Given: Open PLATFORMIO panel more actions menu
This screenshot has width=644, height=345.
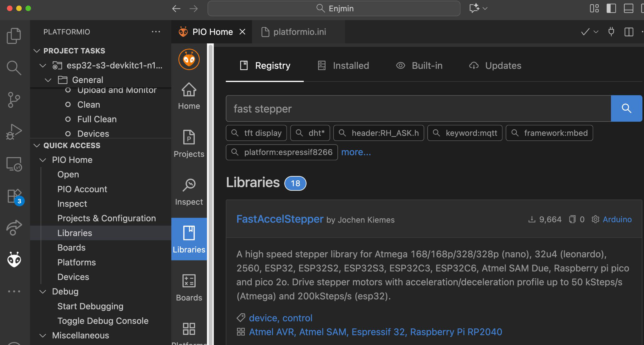Looking at the screenshot, I should 156,32.
